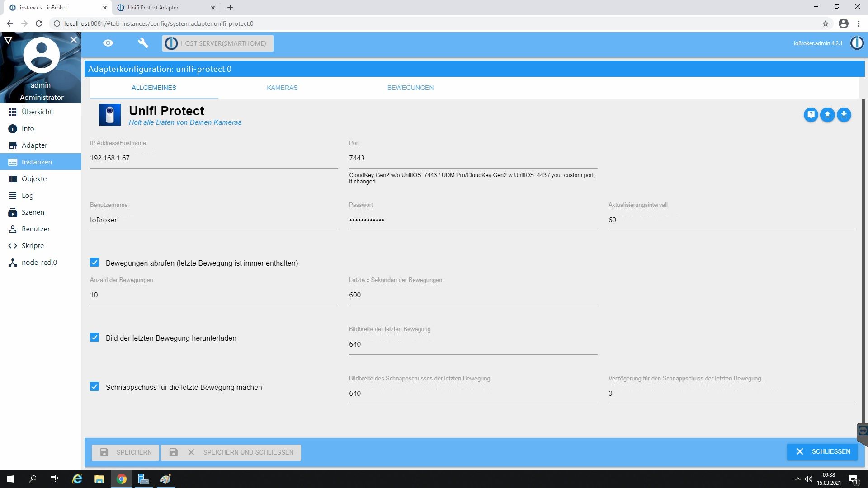Click the Bildbreite der letzten Bewegung field
The image size is (868, 488).
tap(473, 344)
